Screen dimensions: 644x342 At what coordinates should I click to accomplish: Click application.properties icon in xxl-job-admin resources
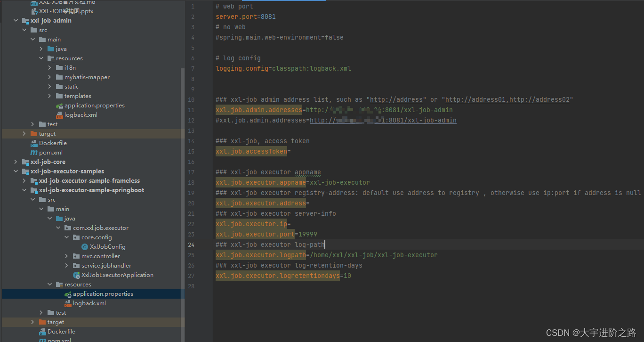[60, 105]
